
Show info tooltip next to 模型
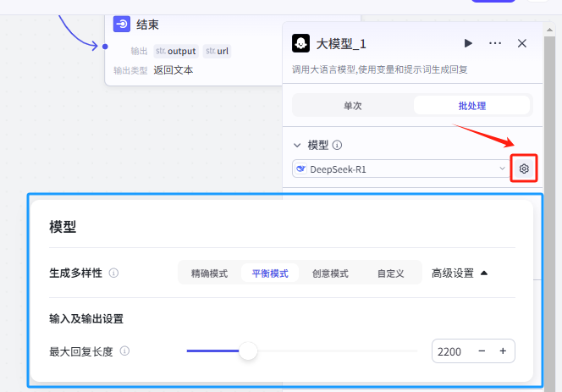point(337,145)
